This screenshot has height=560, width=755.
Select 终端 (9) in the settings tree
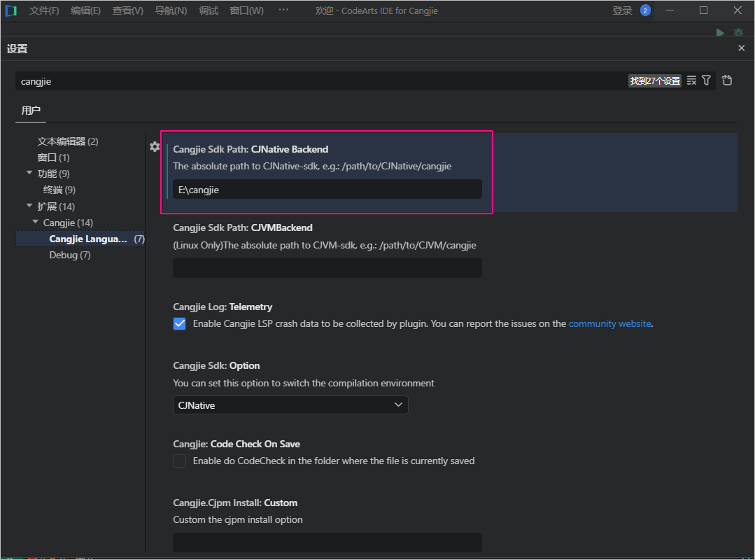(59, 190)
